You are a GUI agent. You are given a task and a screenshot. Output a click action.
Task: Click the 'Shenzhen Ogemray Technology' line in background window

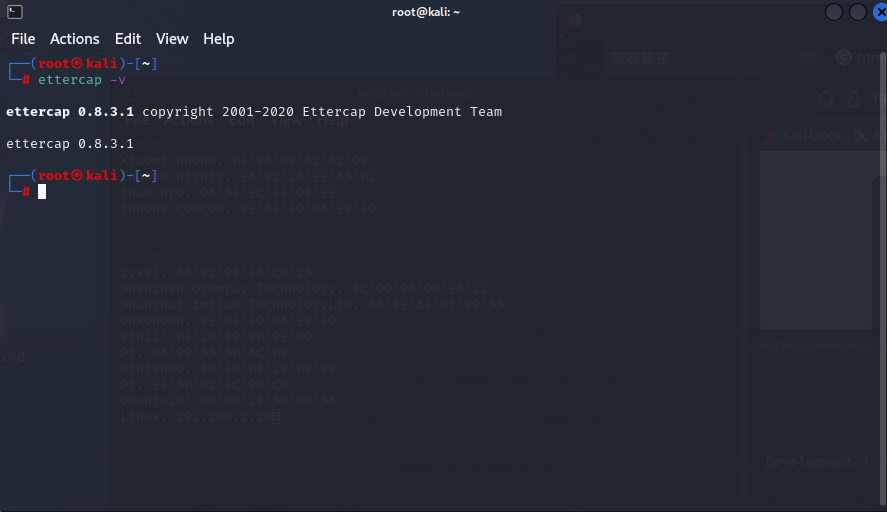pyautogui.click(x=304, y=289)
